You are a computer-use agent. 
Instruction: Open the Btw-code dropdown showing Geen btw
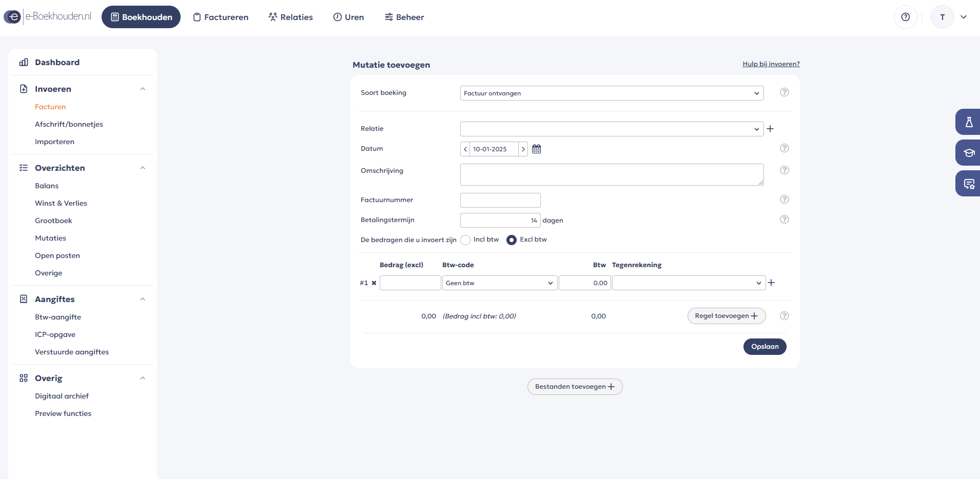pyautogui.click(x=499, y=283)
